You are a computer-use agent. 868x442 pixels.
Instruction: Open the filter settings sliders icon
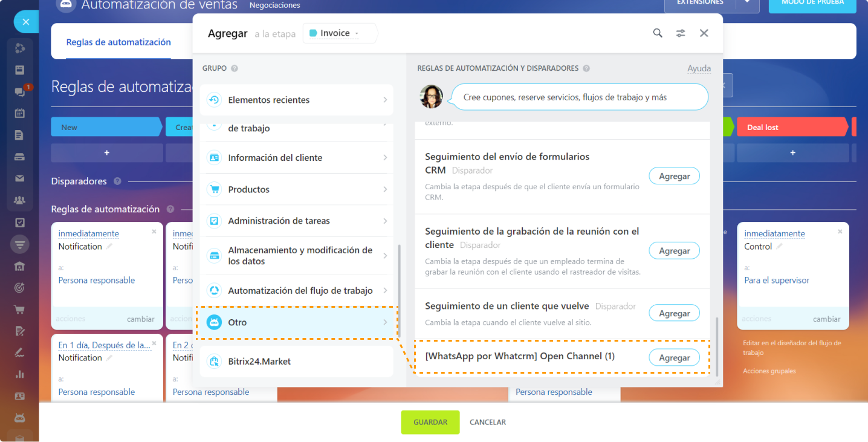tap(681, 33)
